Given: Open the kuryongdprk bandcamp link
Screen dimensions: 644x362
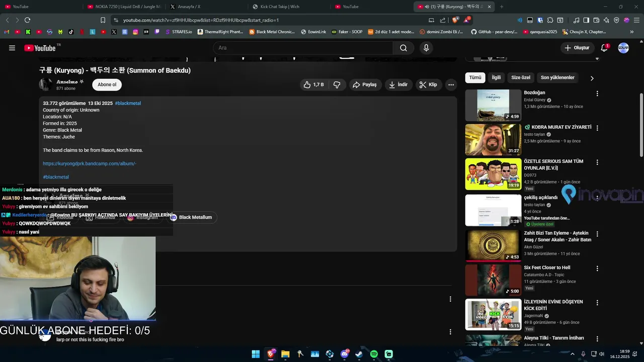Looking at the screenshot, I should pos(90,163).
